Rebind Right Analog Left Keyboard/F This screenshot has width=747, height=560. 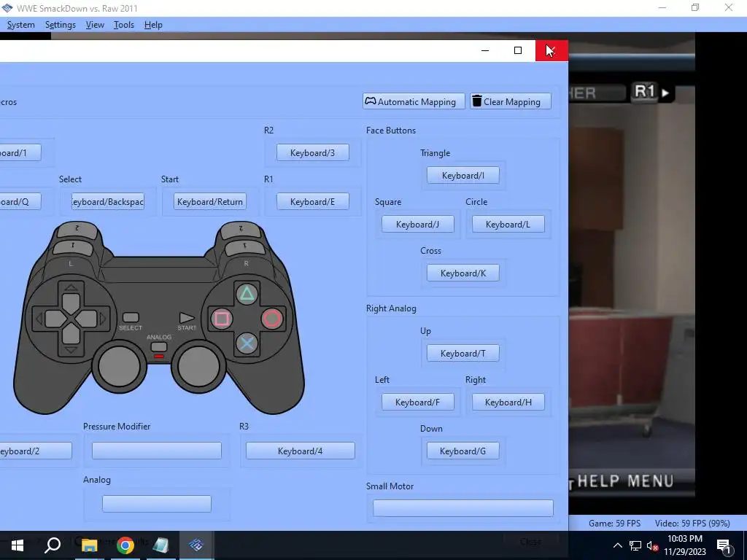click(x=418, y=402)
